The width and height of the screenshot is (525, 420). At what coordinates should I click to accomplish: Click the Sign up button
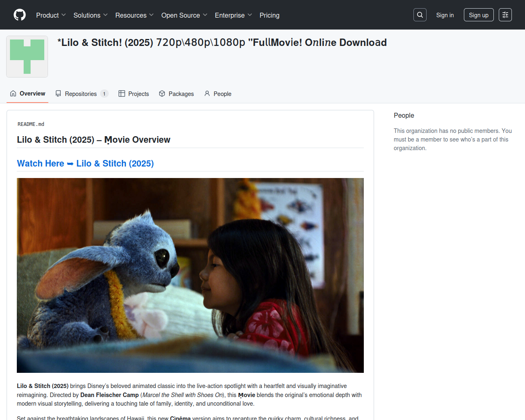tap(479, 15)
